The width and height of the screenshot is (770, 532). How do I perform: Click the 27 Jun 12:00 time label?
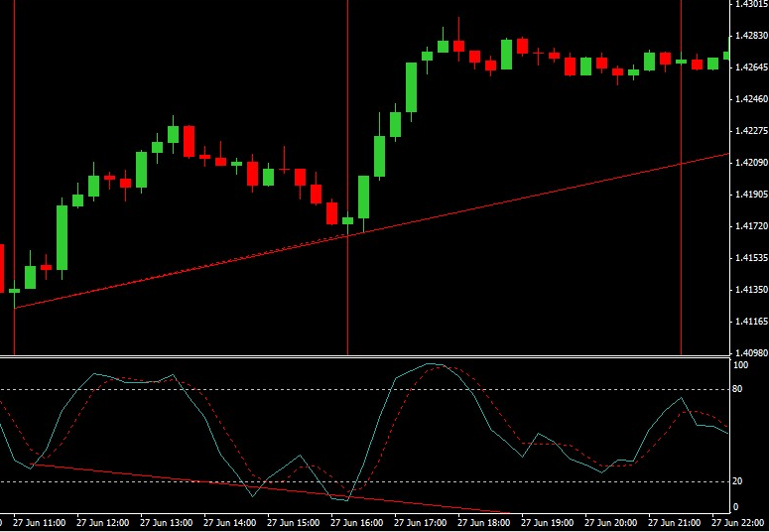[x=103, y=523]
